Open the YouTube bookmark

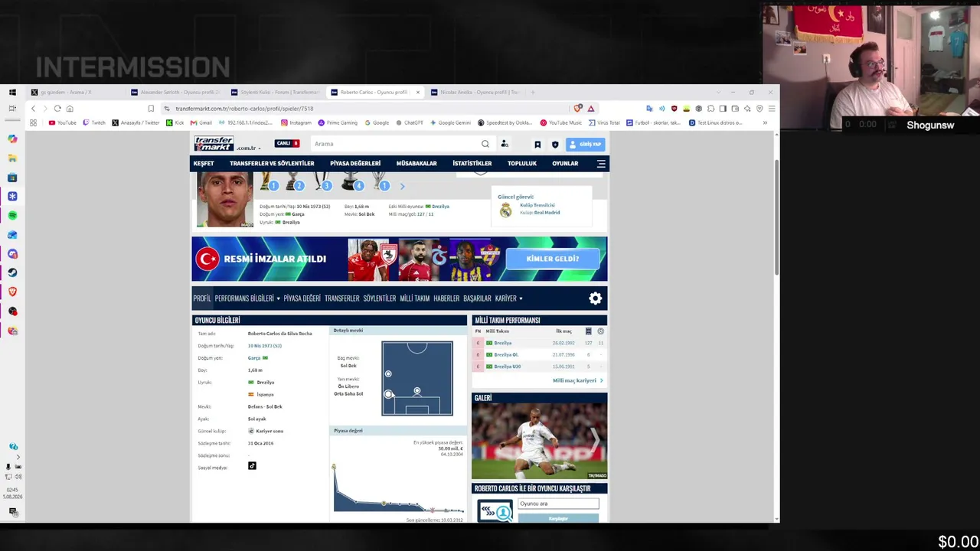[x=62, y=122]
